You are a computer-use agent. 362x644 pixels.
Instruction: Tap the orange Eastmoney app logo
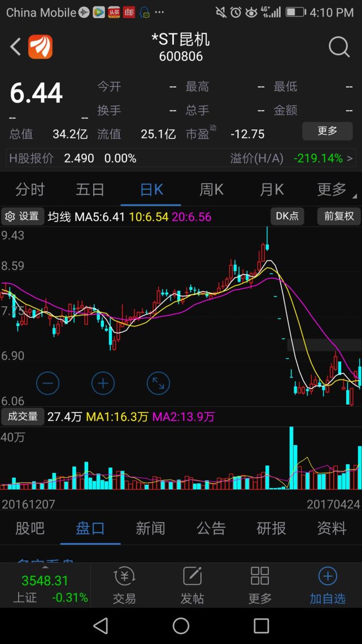click(40, 47)
